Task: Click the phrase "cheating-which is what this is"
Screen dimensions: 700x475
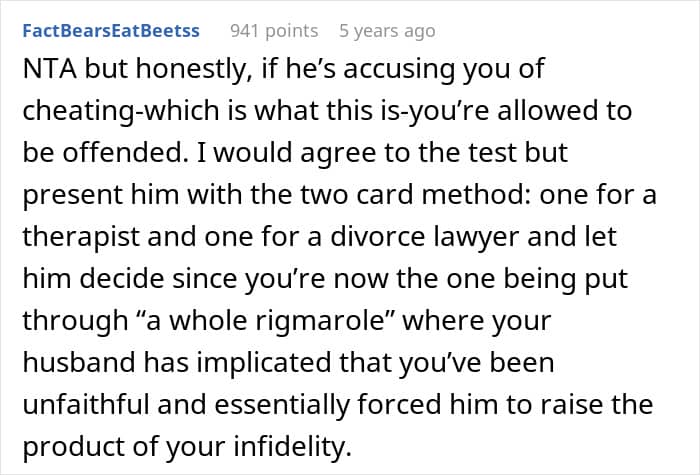Action: (179, 111)
